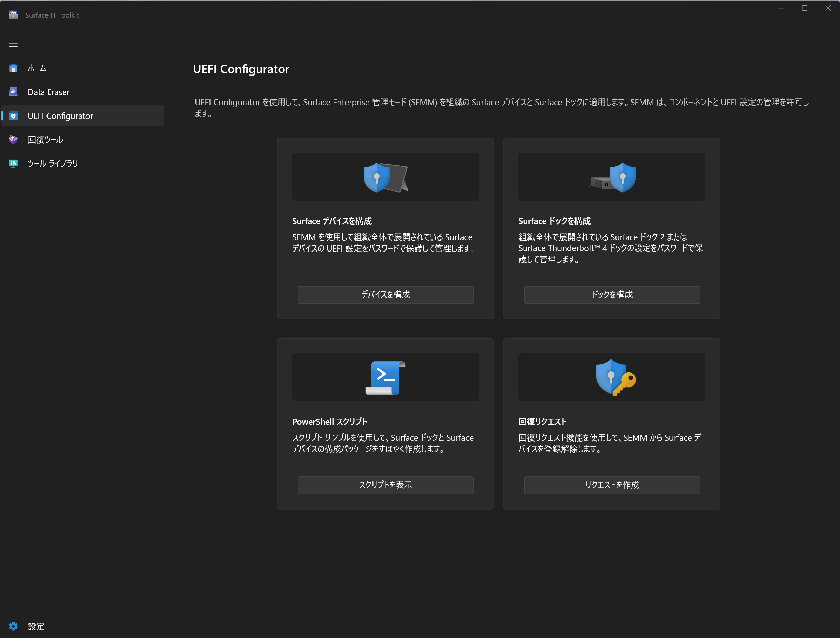Click the Surface IT Toolkit app icon in title bar
This screenshot has height=638, width=840.
coord(13,15)
